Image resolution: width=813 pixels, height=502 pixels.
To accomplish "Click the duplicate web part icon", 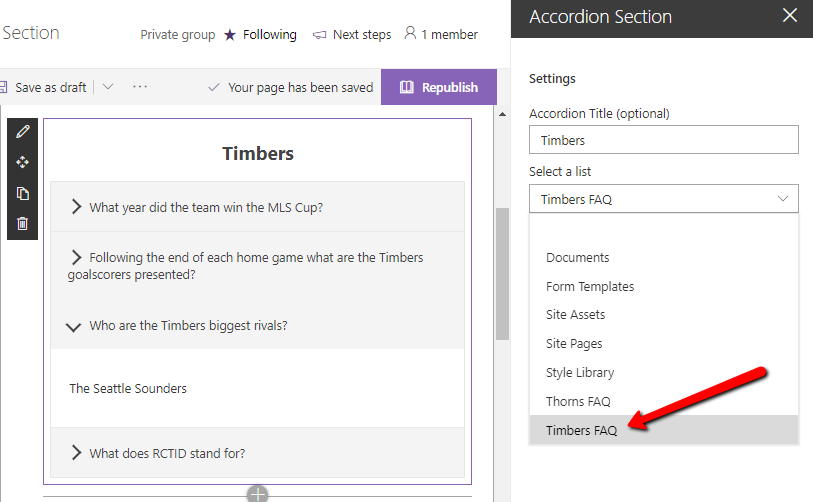I will [x=22, y=193].
